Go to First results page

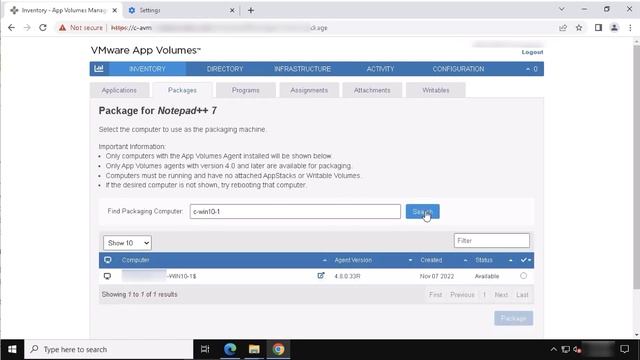tap(435, 295)
